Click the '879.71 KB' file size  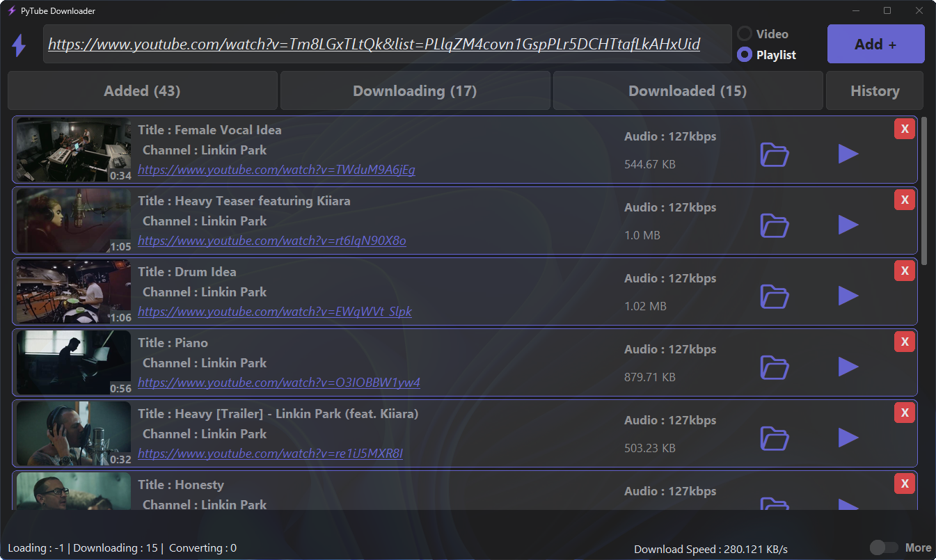[x=650, y=377]
